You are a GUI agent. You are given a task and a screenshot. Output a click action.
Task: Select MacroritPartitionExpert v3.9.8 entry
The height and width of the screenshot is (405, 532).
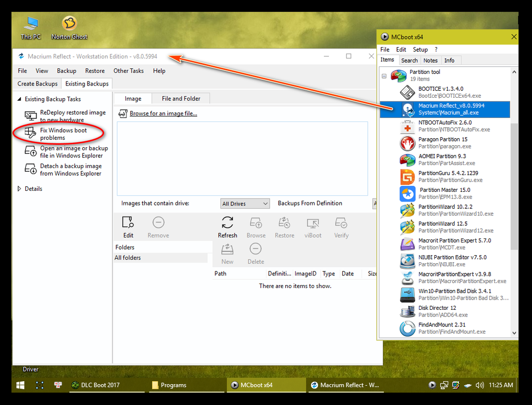[445, 277]
